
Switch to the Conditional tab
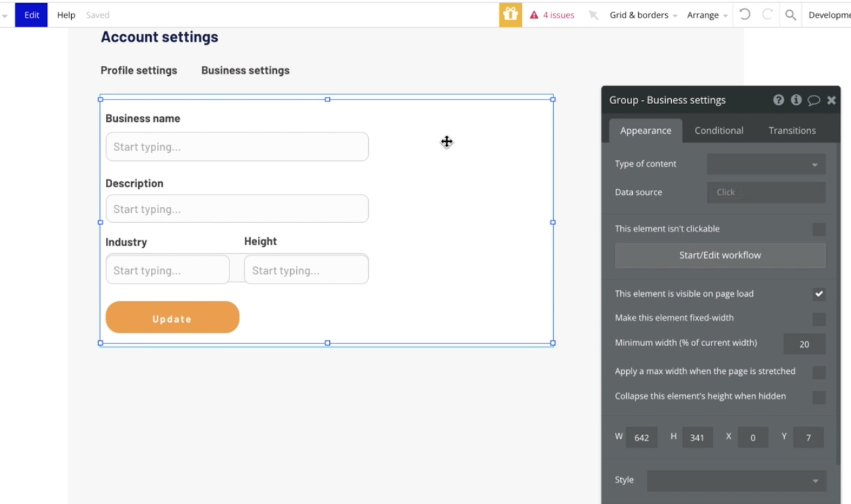click(x=719, y=131)
